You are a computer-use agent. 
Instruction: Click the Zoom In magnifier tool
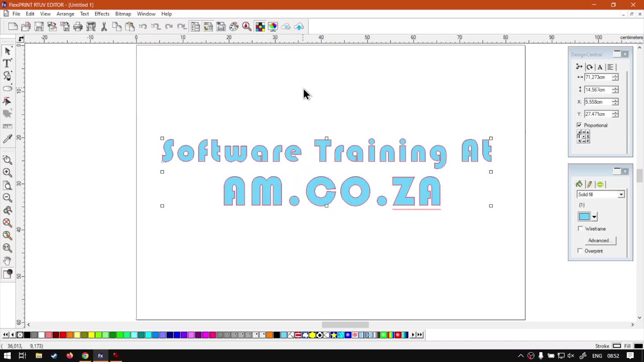pyautogui.click(x=7, y=173)
